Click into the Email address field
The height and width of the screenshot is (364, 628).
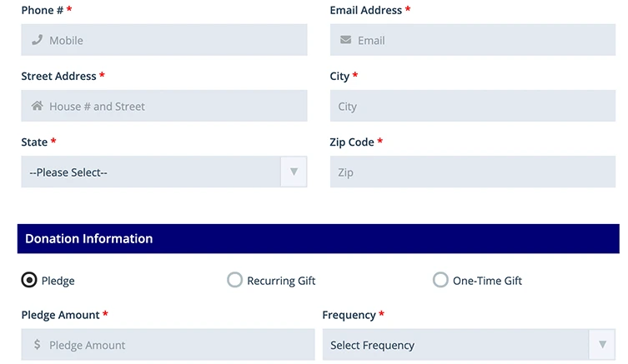click(x=484, y=40)
